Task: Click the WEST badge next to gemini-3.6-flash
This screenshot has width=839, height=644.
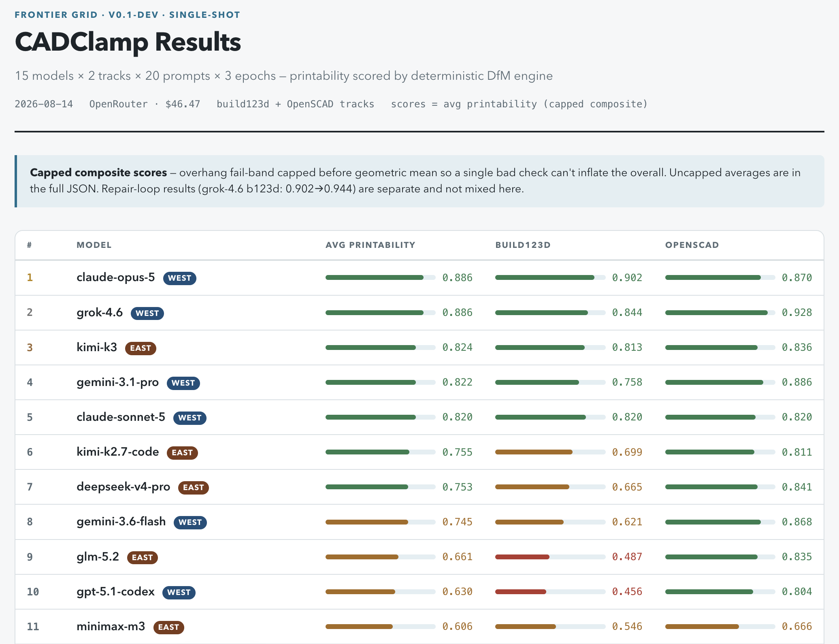Action: click(190, 522)
